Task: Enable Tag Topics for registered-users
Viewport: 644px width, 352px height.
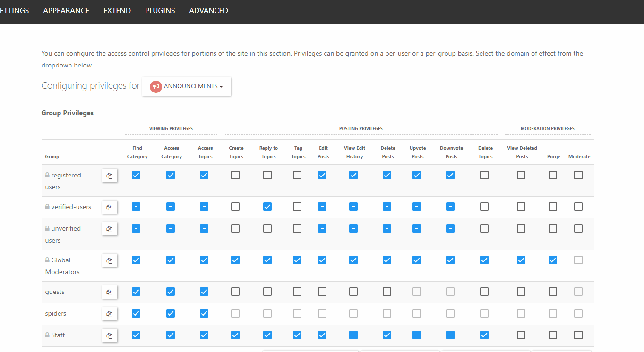Action: (x=297, y=175)
